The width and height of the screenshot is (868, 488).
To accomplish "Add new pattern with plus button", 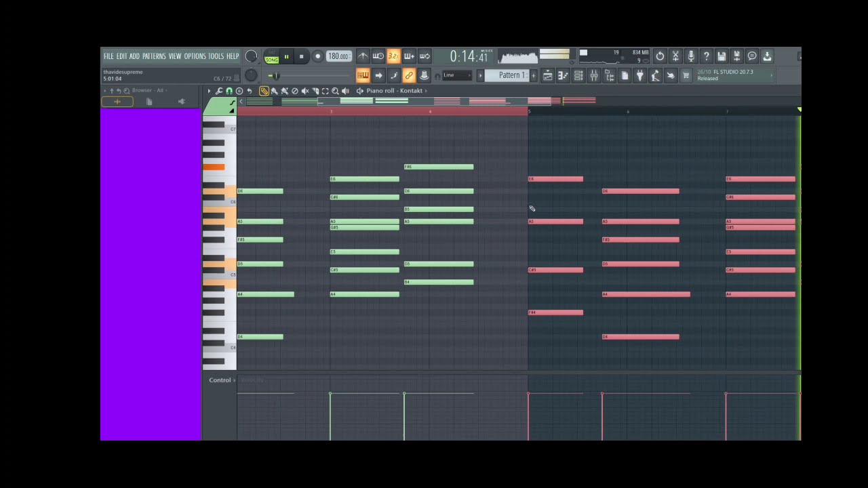I will click(x=534, y=75).
